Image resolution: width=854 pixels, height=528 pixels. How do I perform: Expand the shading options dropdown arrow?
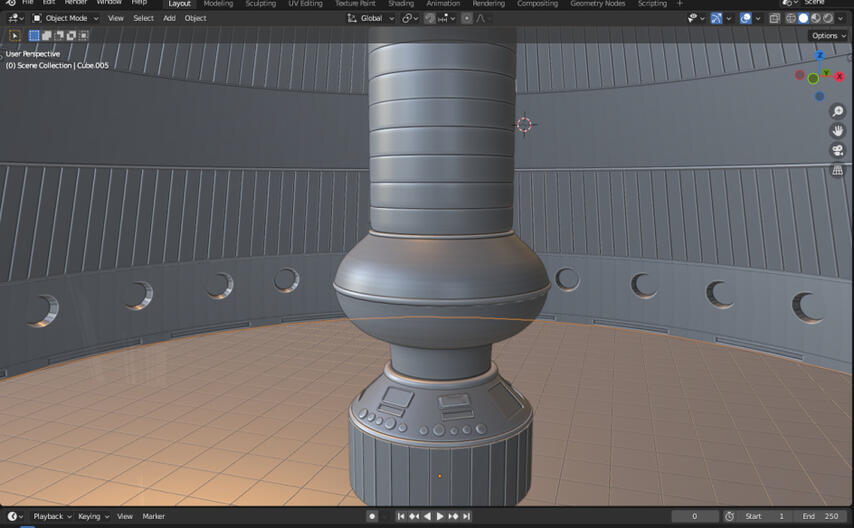click(x=841, y=19)
